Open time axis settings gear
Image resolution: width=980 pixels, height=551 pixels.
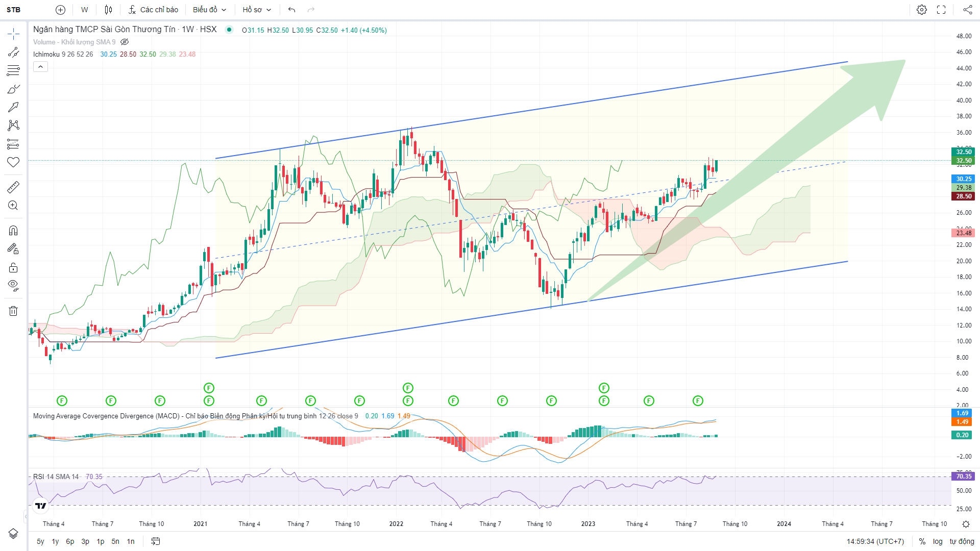tap(966, 524)
